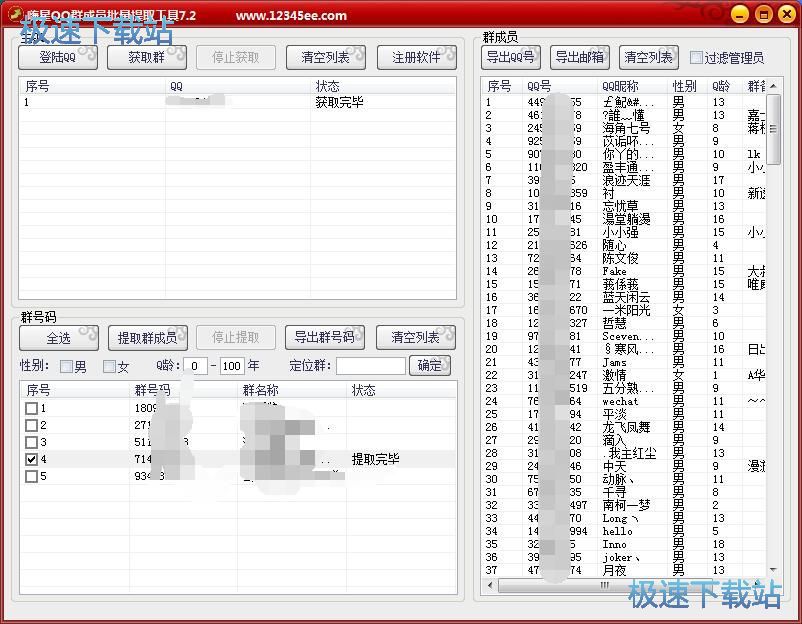
Task: Click member list vertical scrollbar up arrow
Action: 773,86
